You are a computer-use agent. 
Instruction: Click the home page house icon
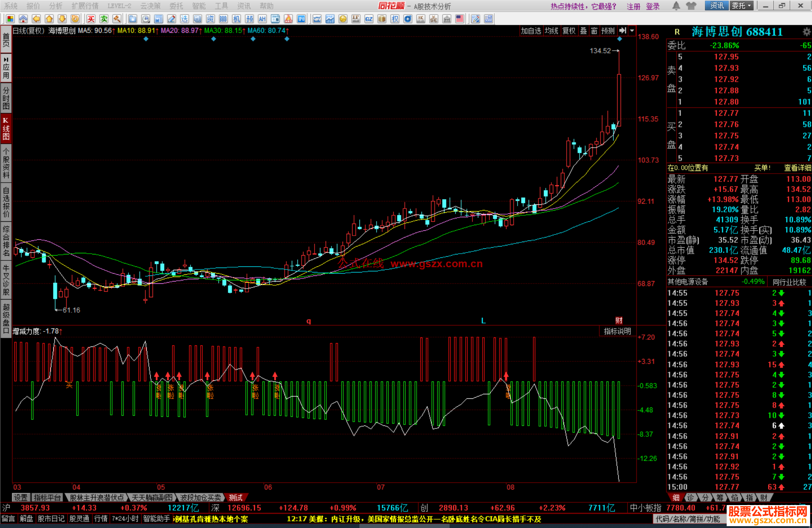point(23,19)
